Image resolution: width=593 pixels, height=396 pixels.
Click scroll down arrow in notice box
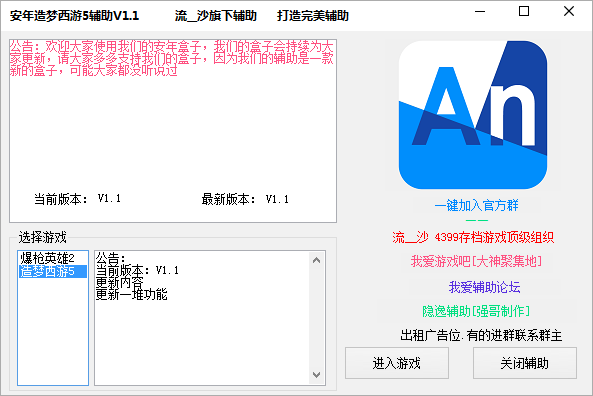click(x=317, y=374)
